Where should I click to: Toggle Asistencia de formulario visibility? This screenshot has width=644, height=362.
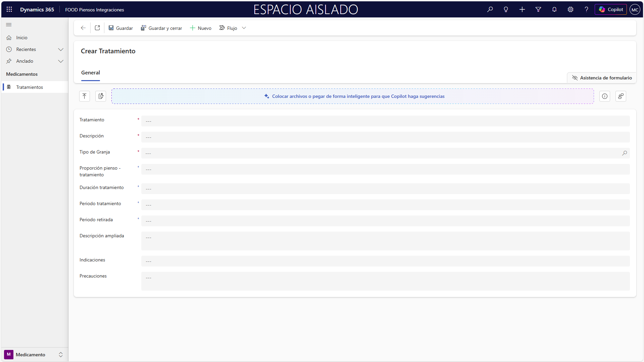(602, 78)
